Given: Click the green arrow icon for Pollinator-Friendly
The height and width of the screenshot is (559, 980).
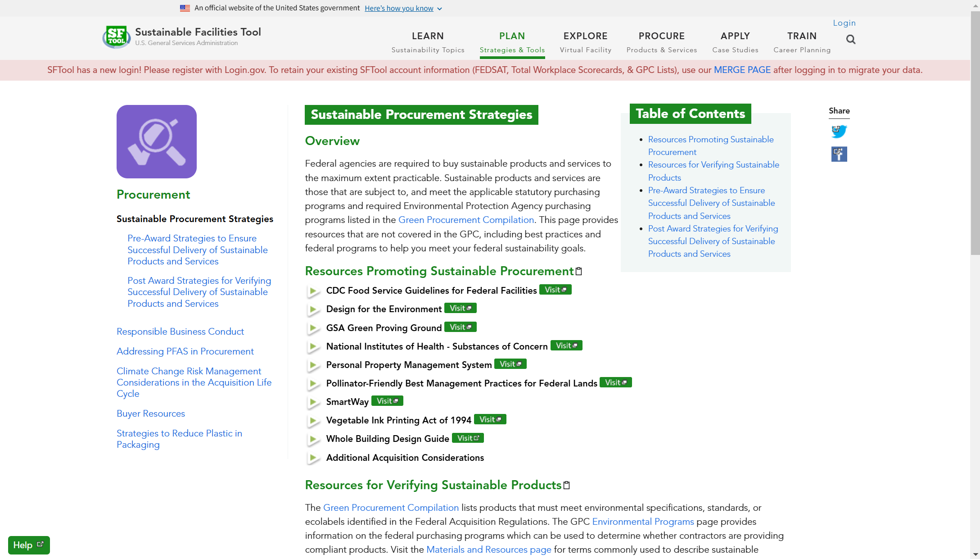Looking at the screenshot, I should (313, 384).
